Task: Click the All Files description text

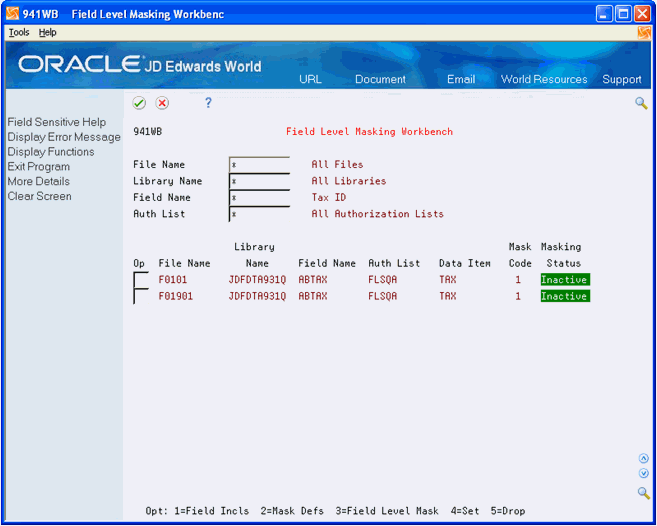Action: point(337,164)
